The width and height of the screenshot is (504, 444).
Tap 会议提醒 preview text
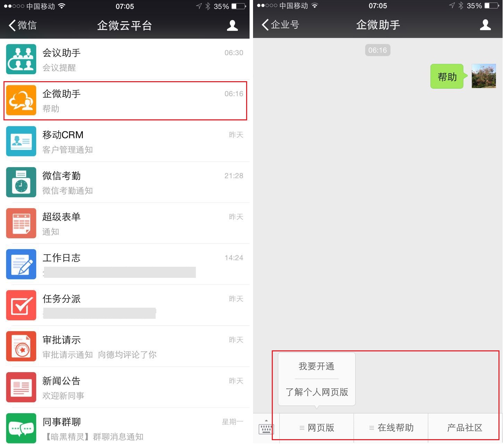click(x=59, y=68)
